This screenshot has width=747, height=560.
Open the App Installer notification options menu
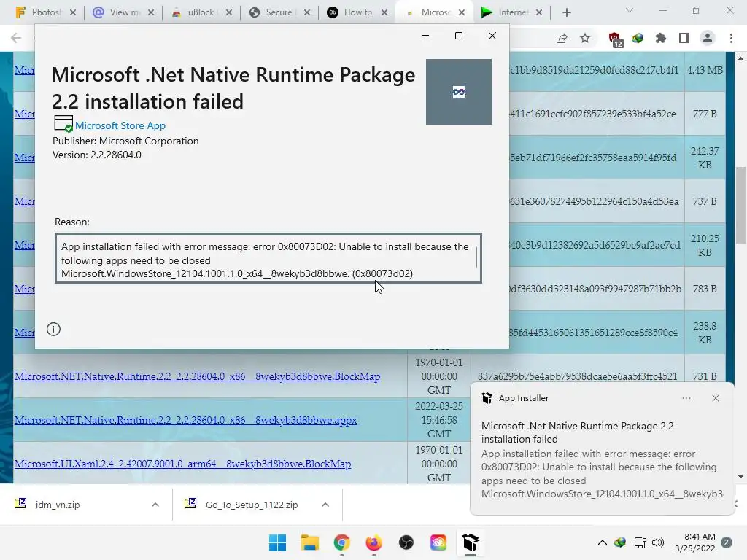pos(686,398)
